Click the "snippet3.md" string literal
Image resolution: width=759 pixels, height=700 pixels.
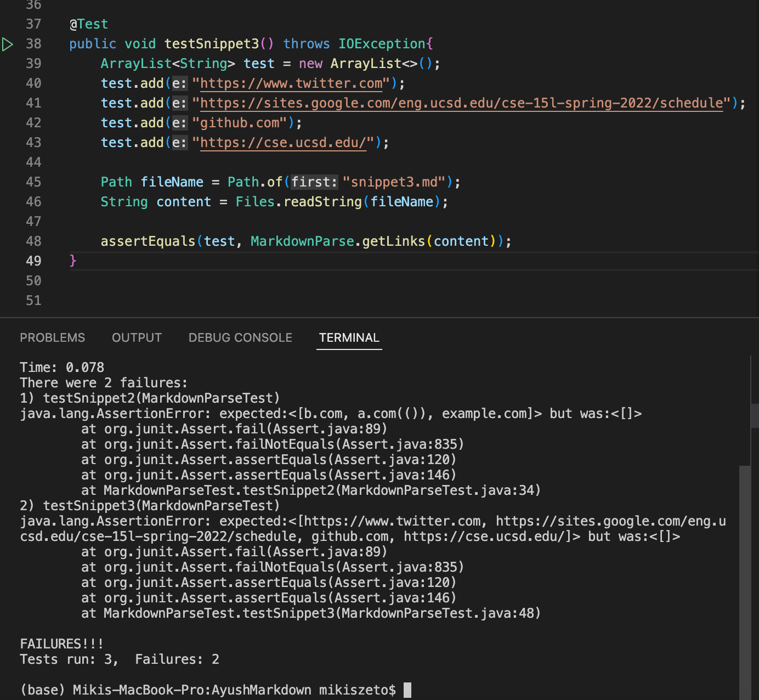click(x=394, y=182)
